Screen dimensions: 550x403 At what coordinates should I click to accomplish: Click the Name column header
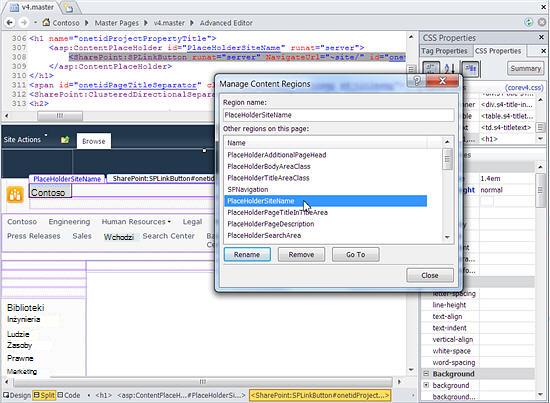click(x=326, y=143)
